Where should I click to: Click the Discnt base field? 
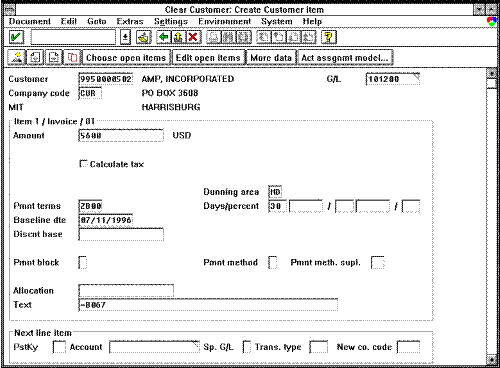coord(121,234)
